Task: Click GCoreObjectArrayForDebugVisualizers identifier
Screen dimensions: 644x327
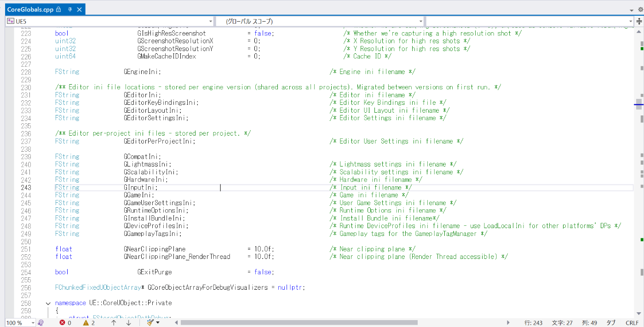Action: [207, 288]
